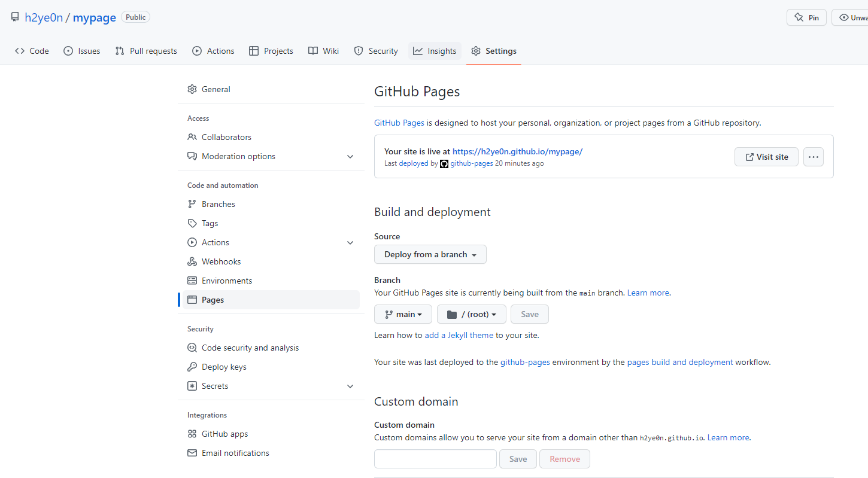Open GitHub apps integrations page
Screen dimensions: 868x478
pyautogui.click(x=271, y=434)
